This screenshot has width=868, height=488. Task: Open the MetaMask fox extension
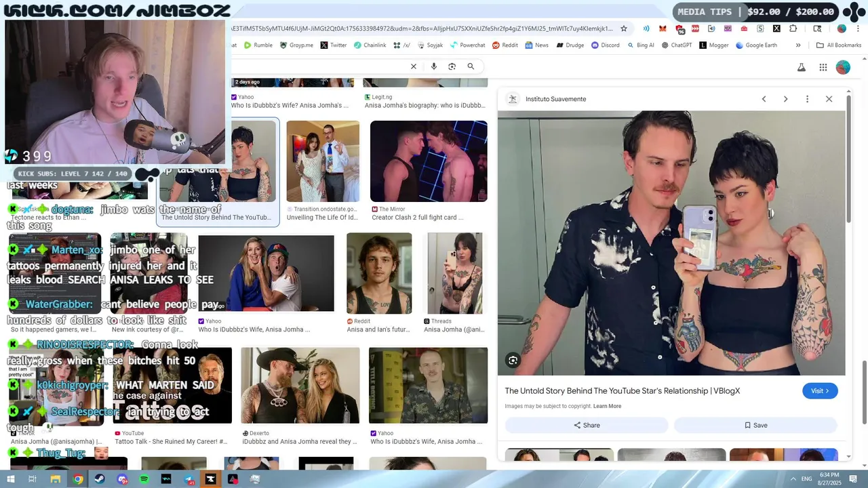pyautogui.click(x=663, y=28)
